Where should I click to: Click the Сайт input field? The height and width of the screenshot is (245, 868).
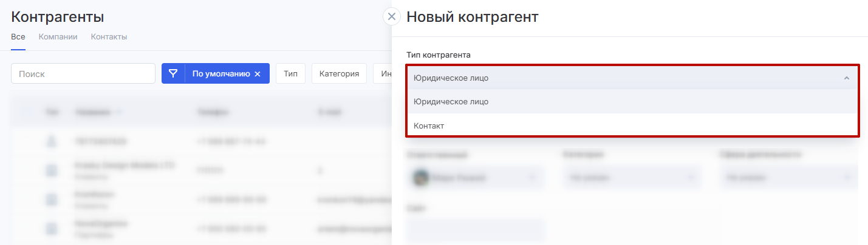coord(475,230)
